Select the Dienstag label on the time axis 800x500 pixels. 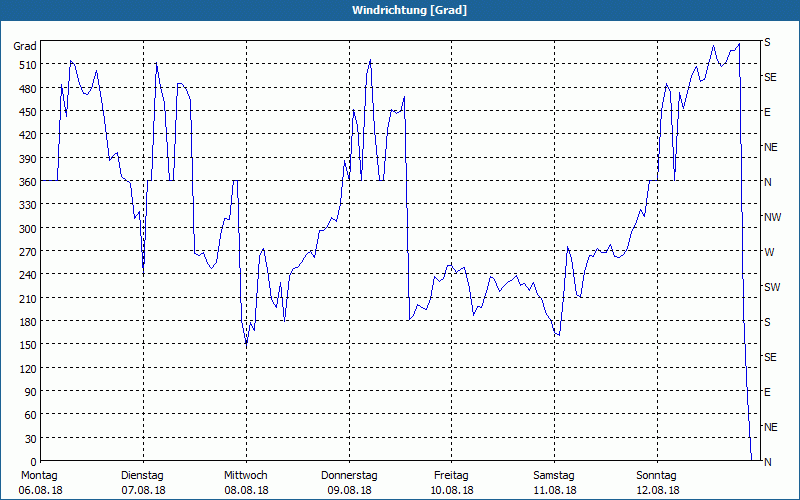tap(143, 475)
